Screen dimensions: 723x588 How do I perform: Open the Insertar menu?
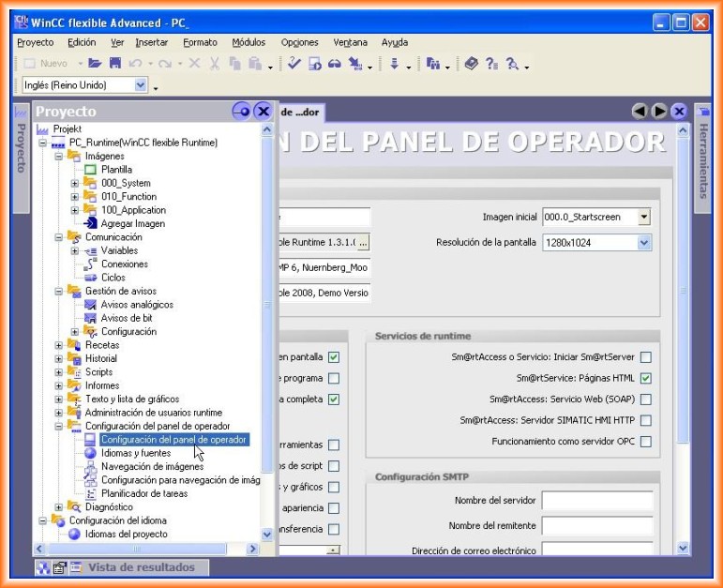click(x=151, y=42)
